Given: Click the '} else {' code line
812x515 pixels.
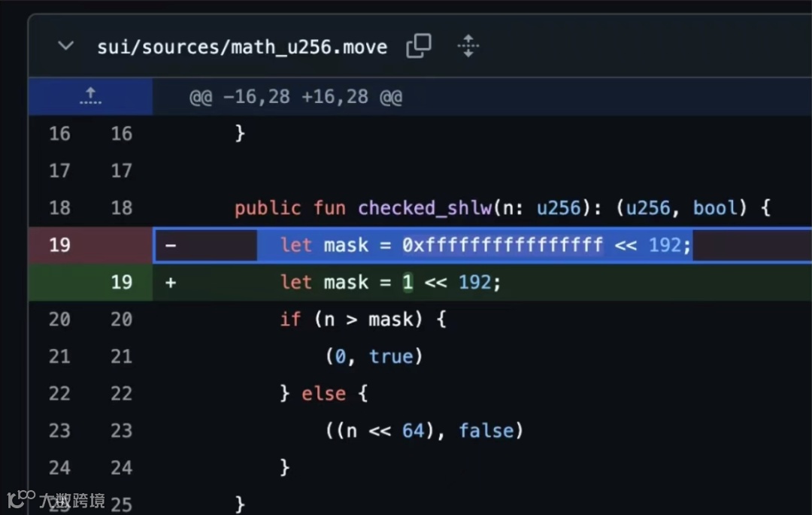Looking at the screenshot, I should [x=323, y=394].
